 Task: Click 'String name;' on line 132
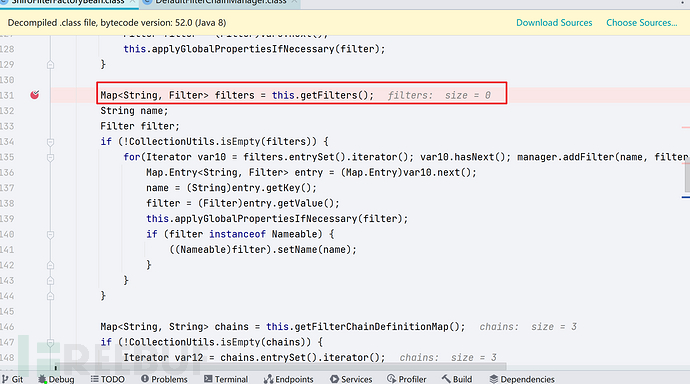pyautogui.click(x=134, y=111)
